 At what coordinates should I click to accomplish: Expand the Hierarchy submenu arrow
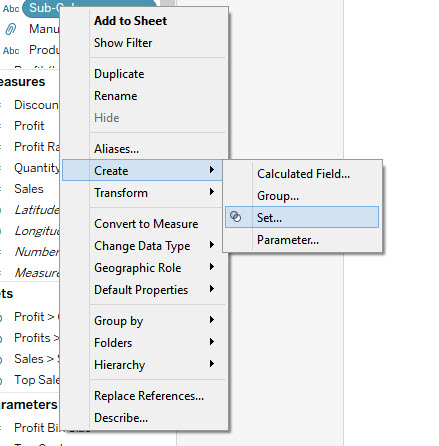(x=212, y=364)
